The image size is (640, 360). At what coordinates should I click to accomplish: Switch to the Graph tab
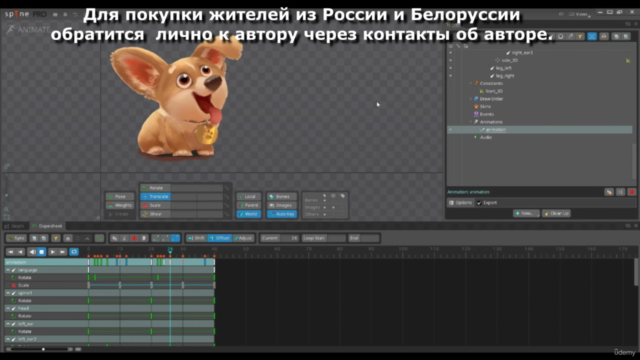[x=15, y=226]
